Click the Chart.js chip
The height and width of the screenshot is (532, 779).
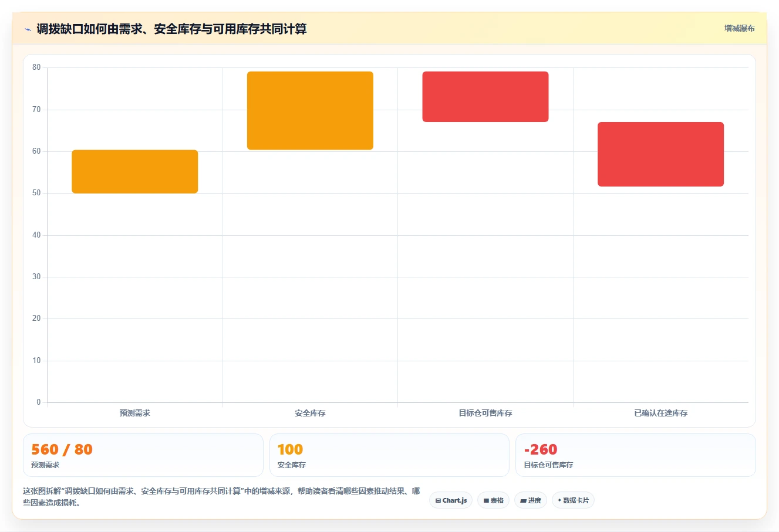(451, 500)
